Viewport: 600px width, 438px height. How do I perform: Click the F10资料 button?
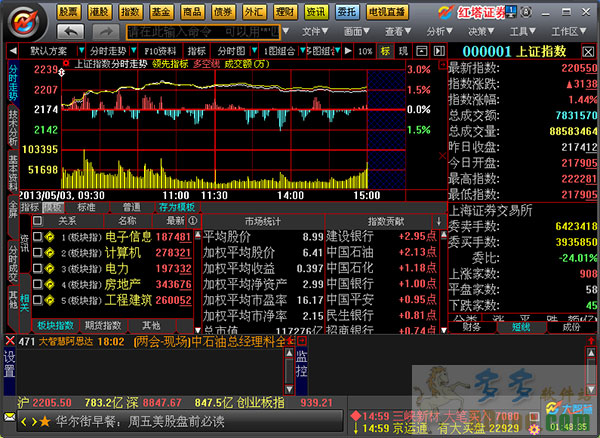pyautogui.click(x=160, y=51)
